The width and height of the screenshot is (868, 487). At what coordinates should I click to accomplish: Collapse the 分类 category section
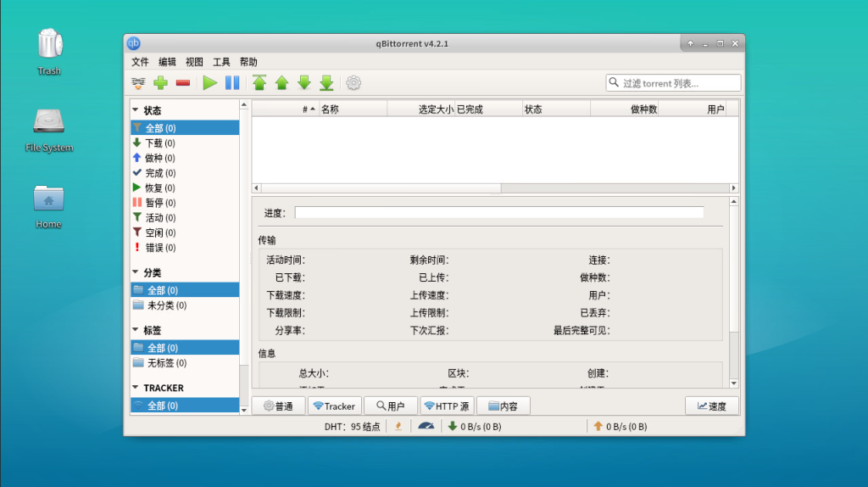[136, 273]
